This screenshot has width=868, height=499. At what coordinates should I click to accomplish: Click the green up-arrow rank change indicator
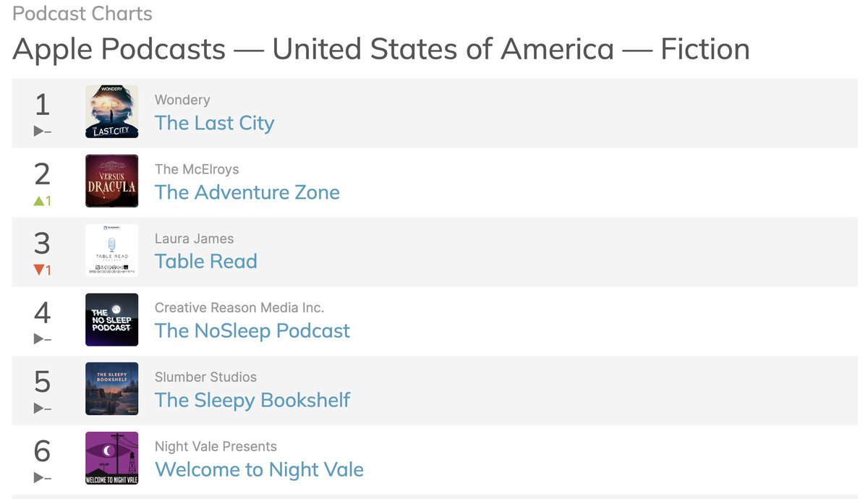click(43, 201)
